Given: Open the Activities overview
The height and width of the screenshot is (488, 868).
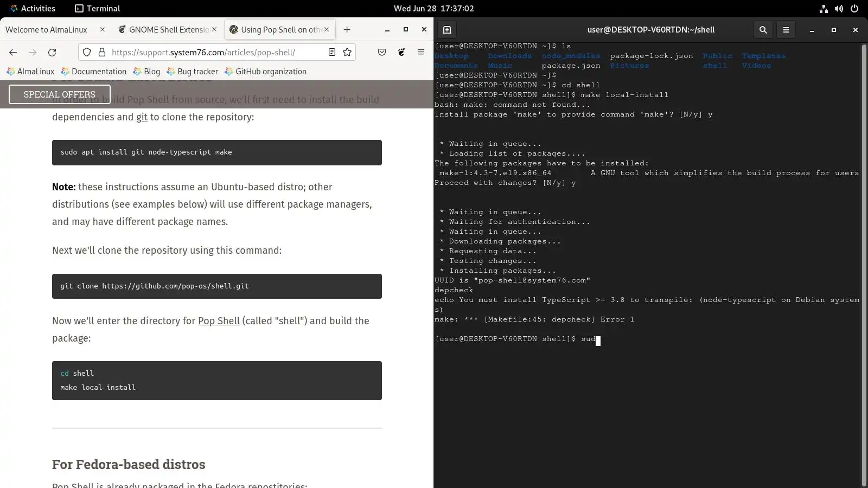Looking at the screenshot, I should click(33, 9).
